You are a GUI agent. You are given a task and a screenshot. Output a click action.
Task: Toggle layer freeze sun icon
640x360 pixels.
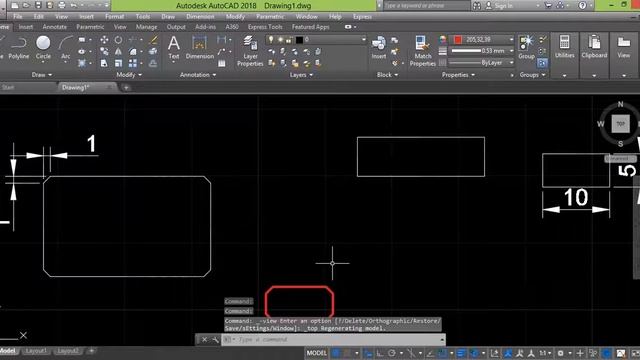pos(280,40)
